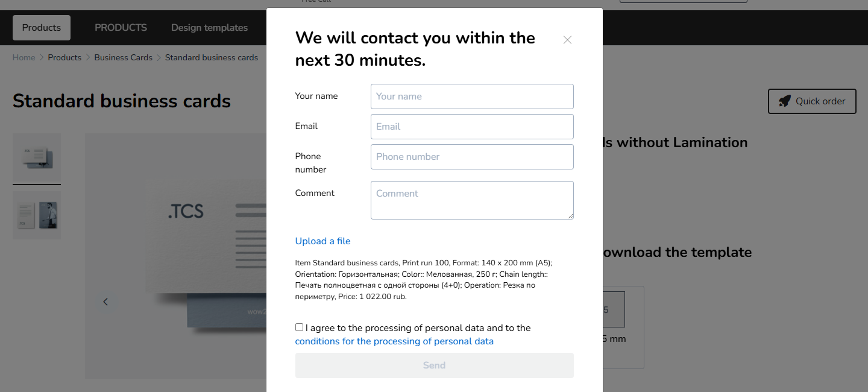Click into the Comment text area
The height and width of the screenshot is (392, 868).
pyautogui.click(x=472, y=200)
